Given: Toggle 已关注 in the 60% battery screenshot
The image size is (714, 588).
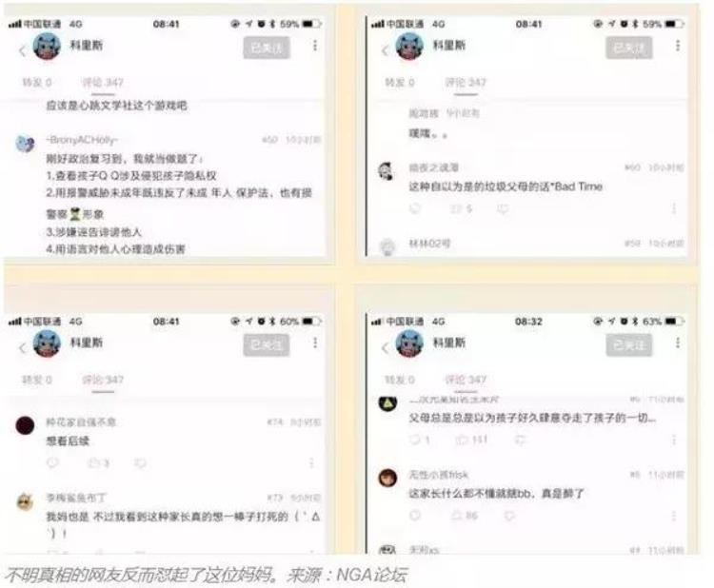Looking at the screenshot, I should click(267, 345).
